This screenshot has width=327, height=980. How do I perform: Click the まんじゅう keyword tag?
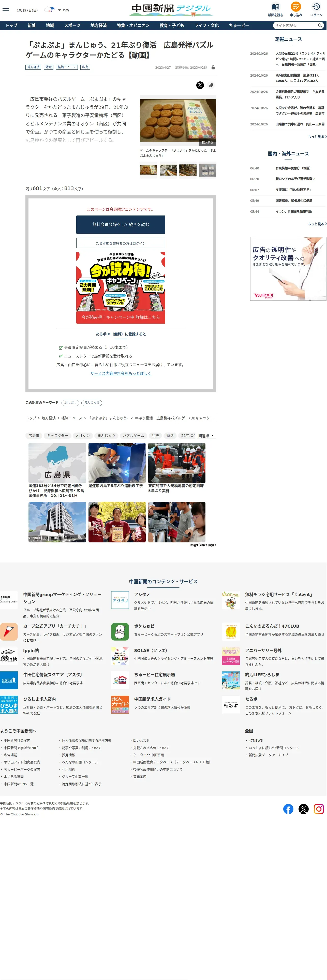(92, 402)
